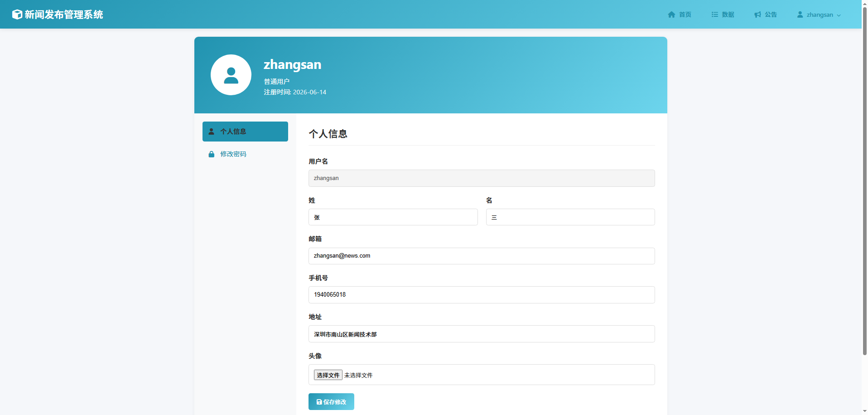
Task: Click the 手机号 field label
Action: pyautogui.click(x=318, y=278)
